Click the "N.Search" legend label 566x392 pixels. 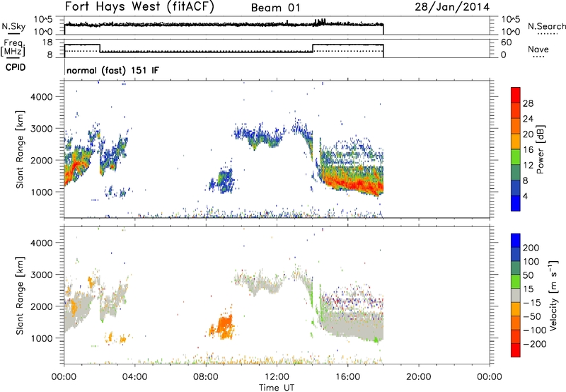click(547, 26)
